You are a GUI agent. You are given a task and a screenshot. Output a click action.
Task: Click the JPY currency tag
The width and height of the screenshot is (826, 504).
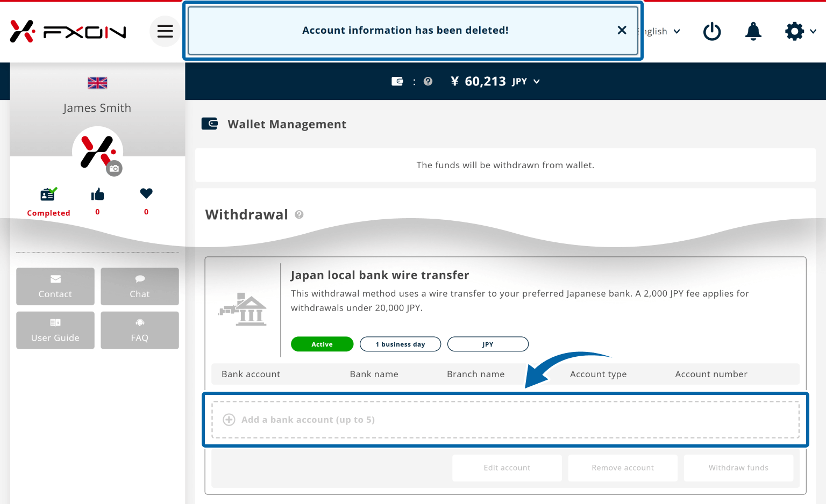coord(488,344)
